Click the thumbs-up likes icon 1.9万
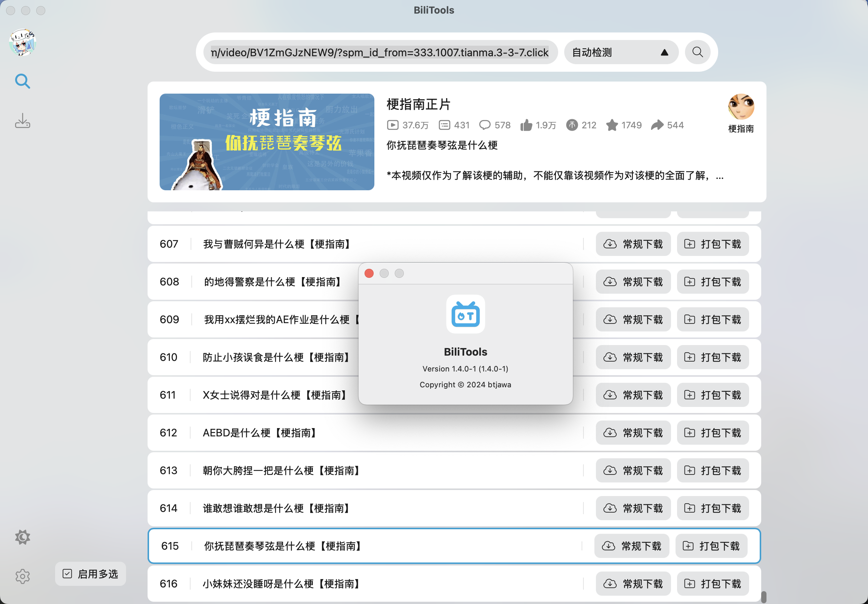Image resolution: width=868 pixels, height=604 pixels. 526,125
